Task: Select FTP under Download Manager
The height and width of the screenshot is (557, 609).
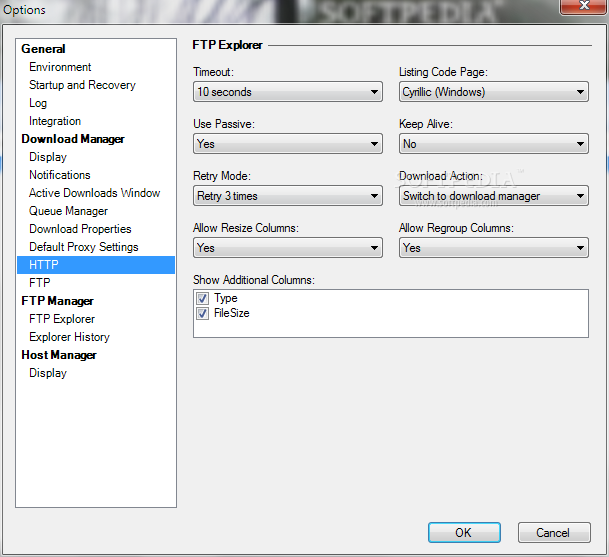Action: pyautogui.click(x=40, y=283)
